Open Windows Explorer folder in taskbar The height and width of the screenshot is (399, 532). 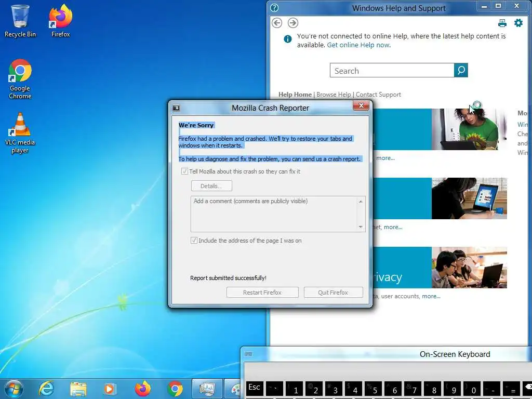[78, 389]
